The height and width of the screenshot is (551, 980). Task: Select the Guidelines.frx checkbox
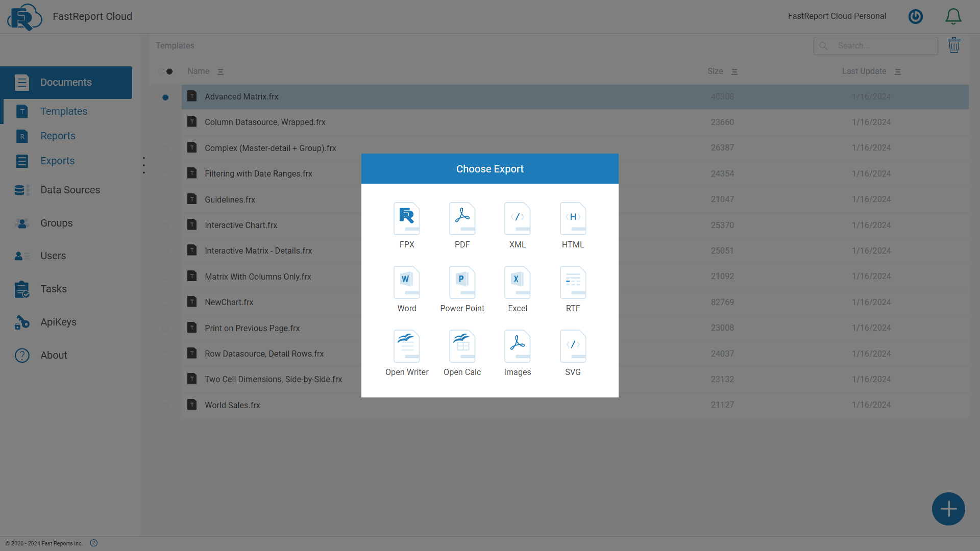tap(165, 199)
